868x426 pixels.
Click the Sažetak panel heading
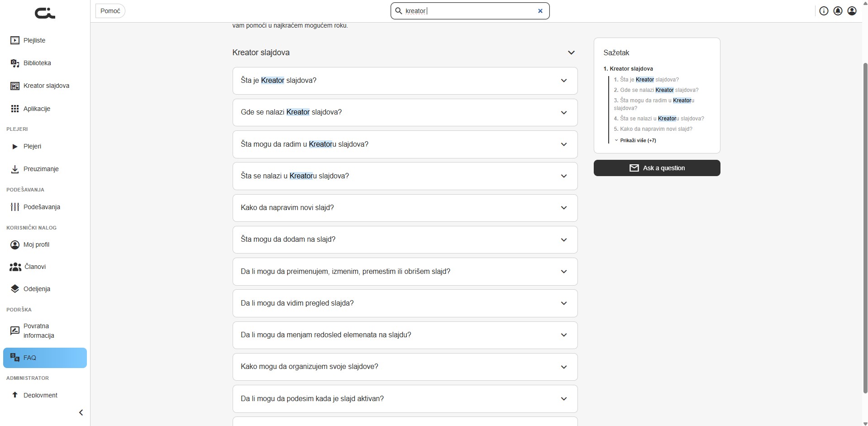[616, 53]
